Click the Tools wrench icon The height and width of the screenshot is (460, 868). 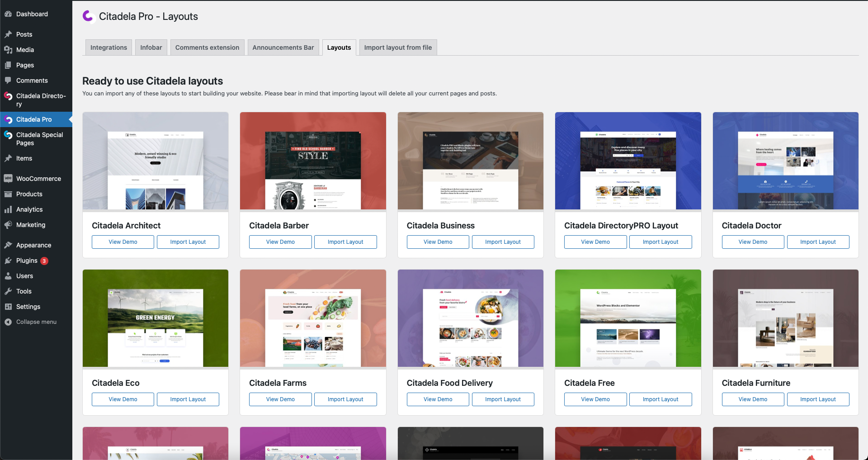pyautogui.click(x=8, y=291)
